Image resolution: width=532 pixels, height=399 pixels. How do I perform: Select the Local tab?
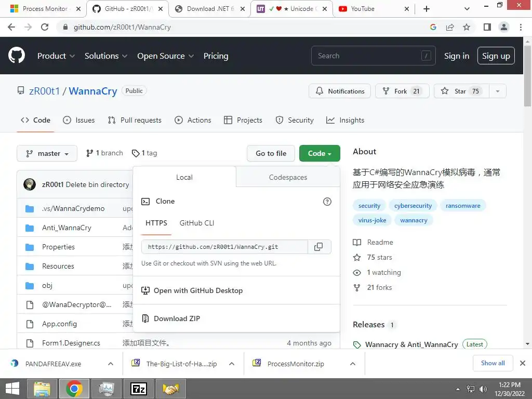[x=184, y=177]
